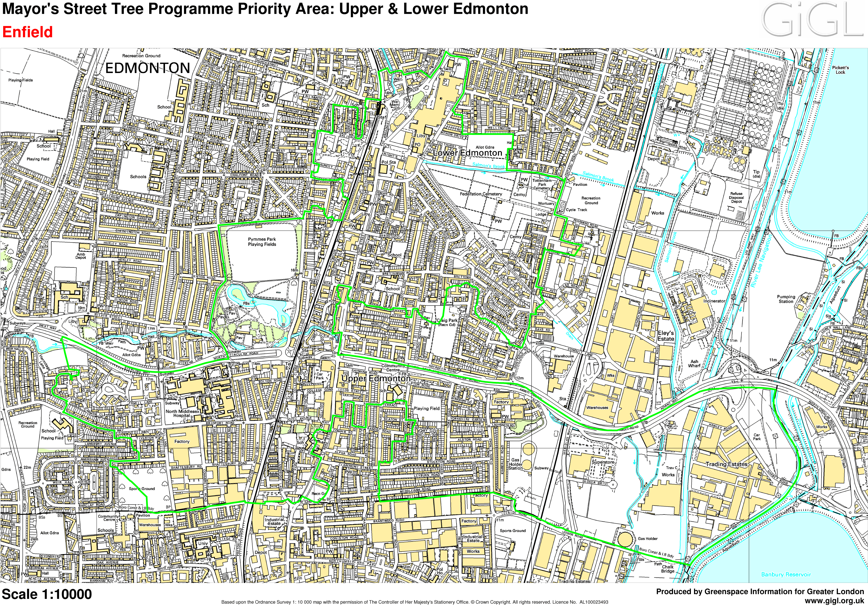Viewport: 868px width, 606px height.
Task: Click the Upper Edmonton label
Action: pos(376,379)
